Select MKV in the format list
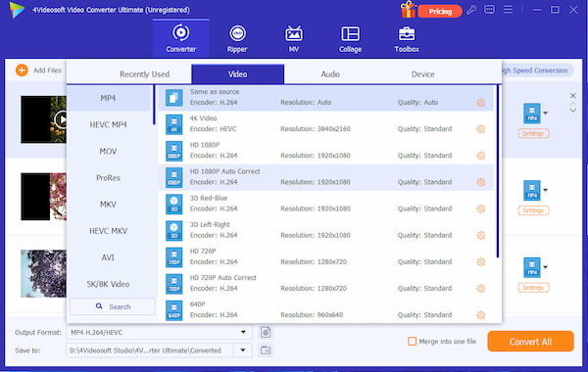The height and width of the screenshot is (372, 588). 109,205
